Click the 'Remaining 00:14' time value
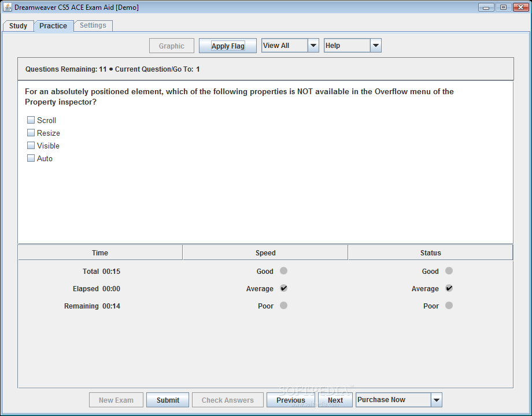 pos(93,306)
